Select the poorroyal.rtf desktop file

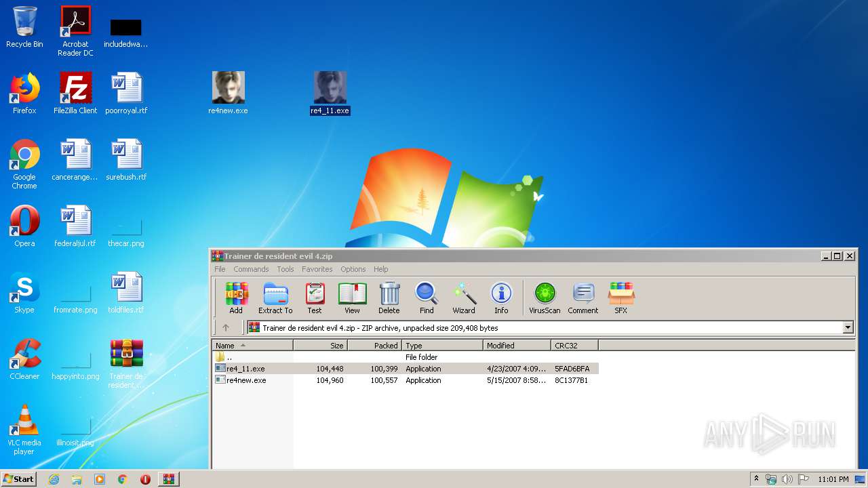click(x=126, y=94)
